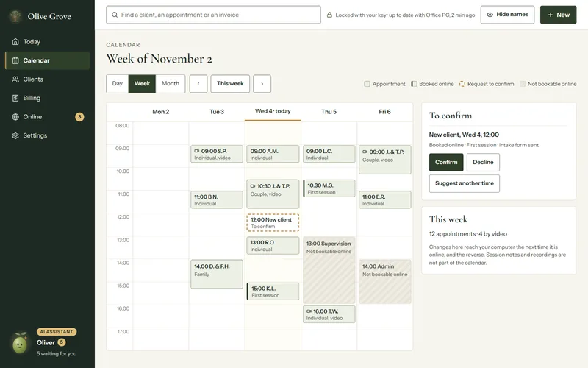
Task: Open the 12:00 New client request
Action: pos(273,223)
